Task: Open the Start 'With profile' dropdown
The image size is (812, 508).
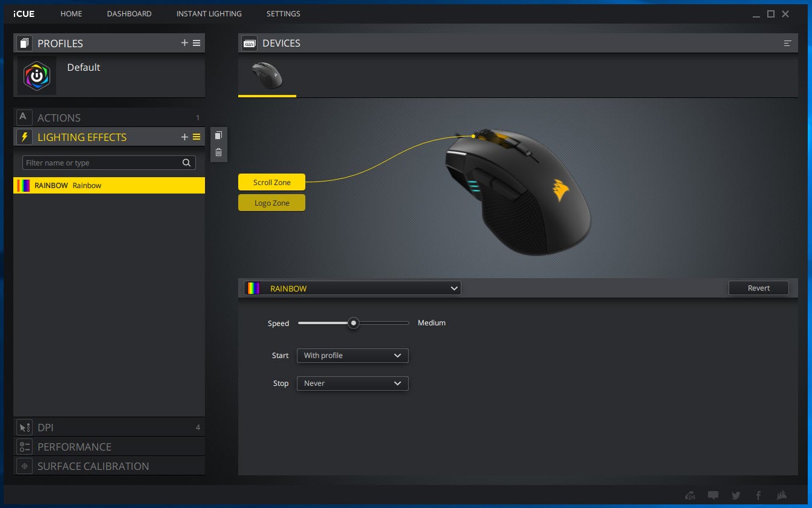Action: pos(352,356)
